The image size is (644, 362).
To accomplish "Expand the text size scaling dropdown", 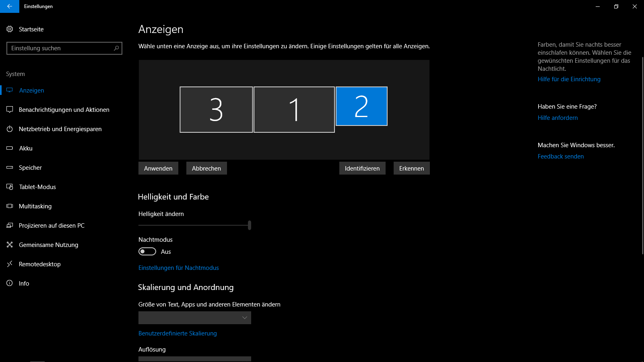I will coord(195,318).
